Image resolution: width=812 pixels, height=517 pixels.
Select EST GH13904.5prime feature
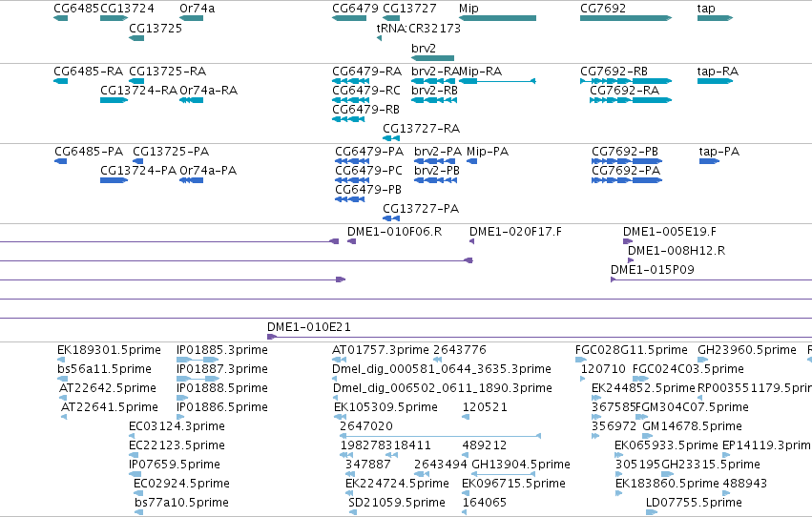[x=503, y=473]
